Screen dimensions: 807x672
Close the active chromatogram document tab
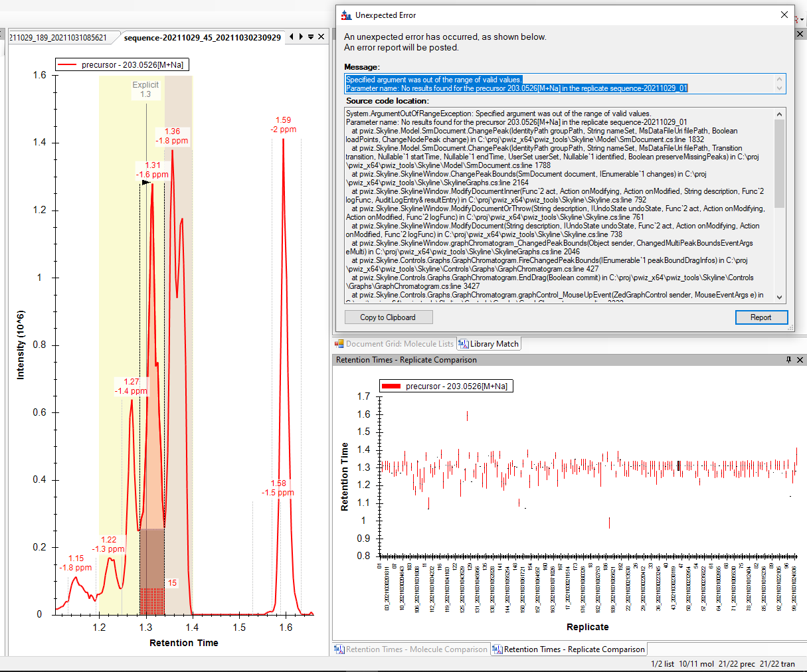(x=321, y=37)
